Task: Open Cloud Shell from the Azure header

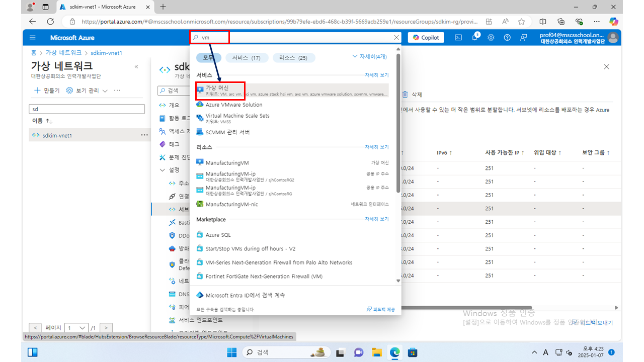Action: [458, 38]
